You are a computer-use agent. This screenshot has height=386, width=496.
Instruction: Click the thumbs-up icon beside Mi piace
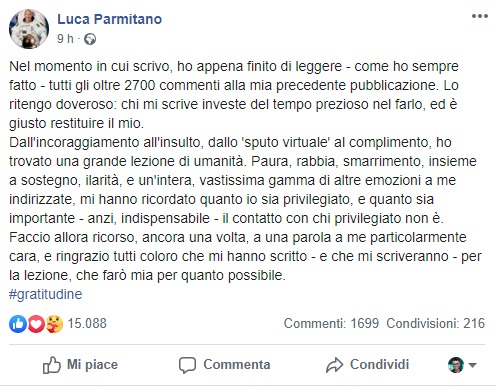52,365
